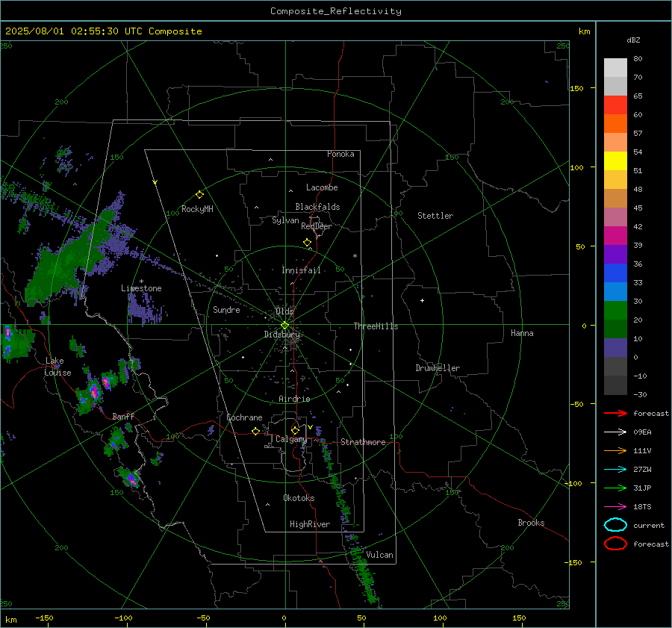Click the cyan current ellipse in legend

(x=615, y=525)
